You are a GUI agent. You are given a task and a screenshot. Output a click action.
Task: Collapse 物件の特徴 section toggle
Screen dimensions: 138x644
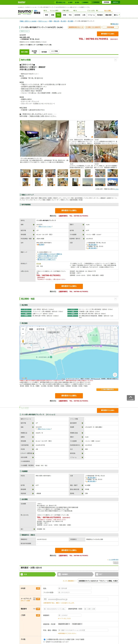(x=115, y=60)
